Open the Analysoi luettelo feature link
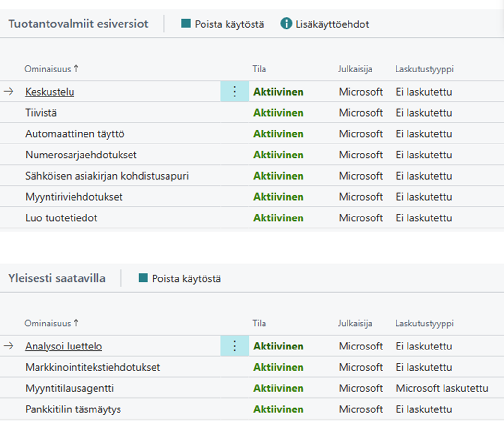The width and height of the screenshot is (504, 421). pyautogui.click(x=63, y=346)
